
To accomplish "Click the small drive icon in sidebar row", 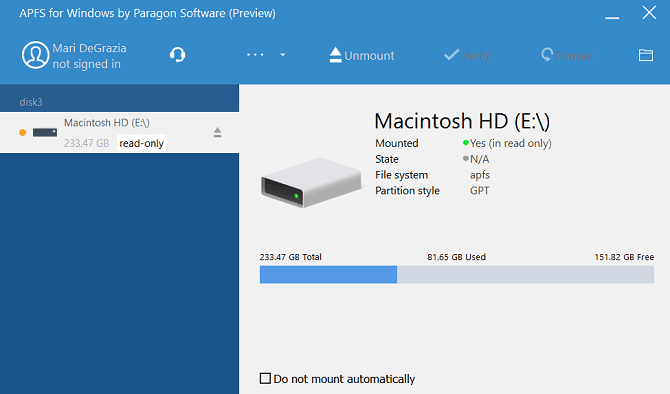I will 45,132.
